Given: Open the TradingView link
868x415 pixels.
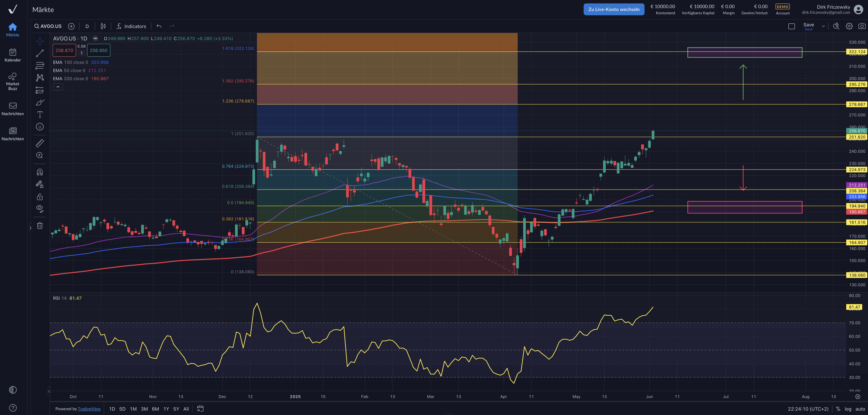Looking at the screenshot, I should pos(89,409).
